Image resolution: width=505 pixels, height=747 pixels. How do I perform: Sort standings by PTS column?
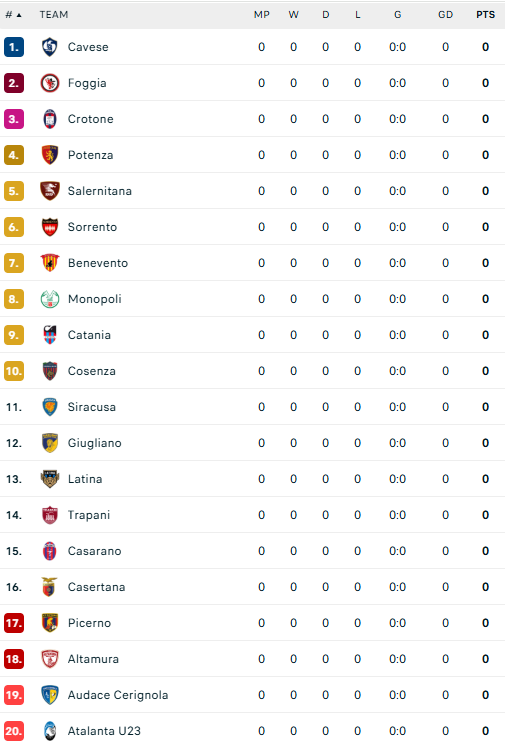point(485,15)
